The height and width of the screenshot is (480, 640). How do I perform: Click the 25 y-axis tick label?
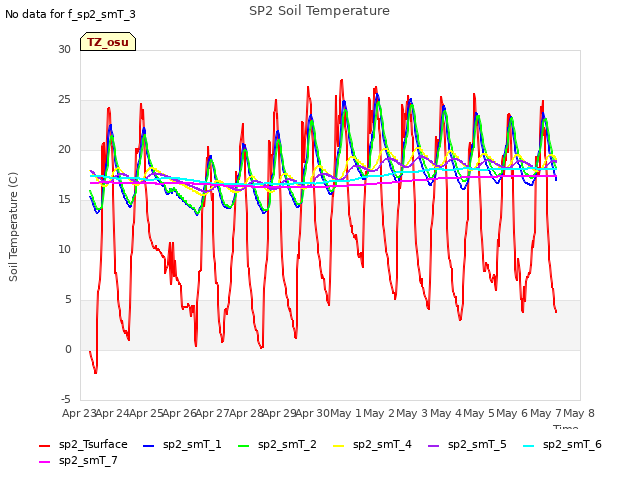click(x=64, y=100)
